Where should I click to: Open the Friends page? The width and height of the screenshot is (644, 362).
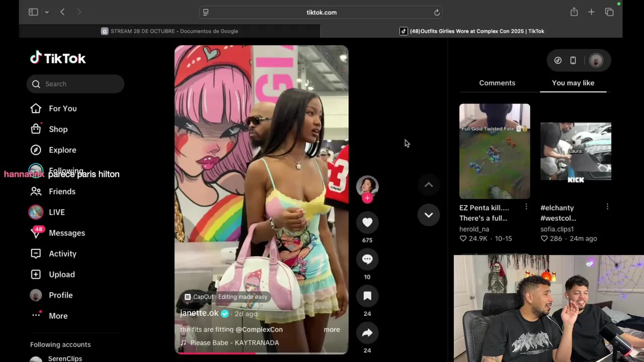coord(62,192)
